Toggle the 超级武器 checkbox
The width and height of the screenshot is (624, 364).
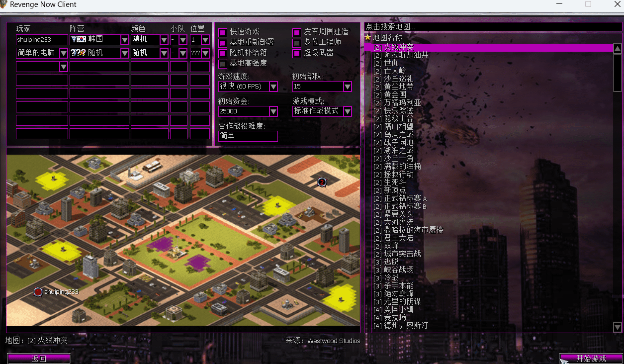click(297, 53)
